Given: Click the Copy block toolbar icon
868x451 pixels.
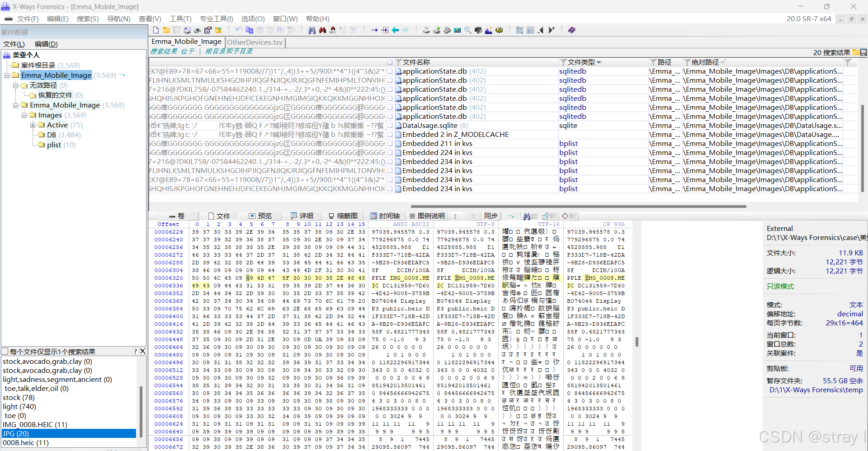Looking at the screenshot, I should [x=250, y=30].
